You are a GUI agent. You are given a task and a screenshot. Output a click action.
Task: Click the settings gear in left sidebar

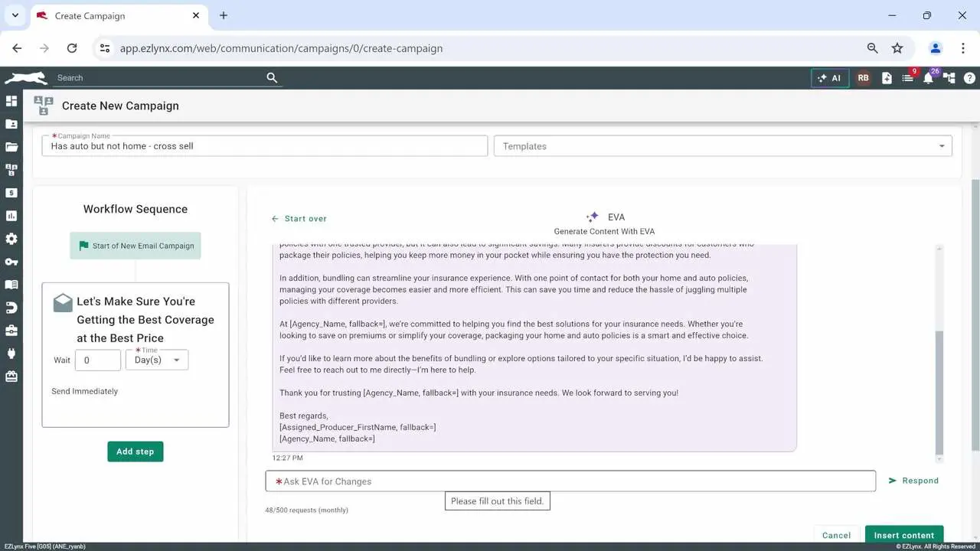click(x=11, y=239)
